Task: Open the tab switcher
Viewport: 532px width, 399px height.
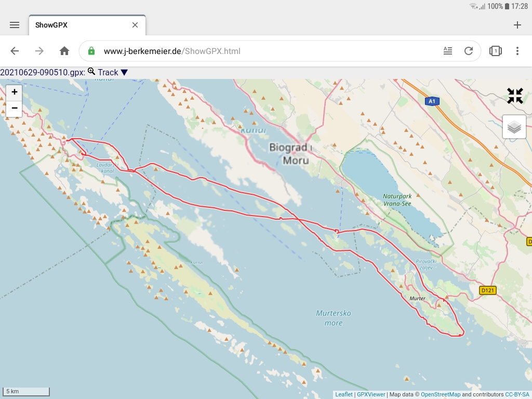Action: pos(495,51)
